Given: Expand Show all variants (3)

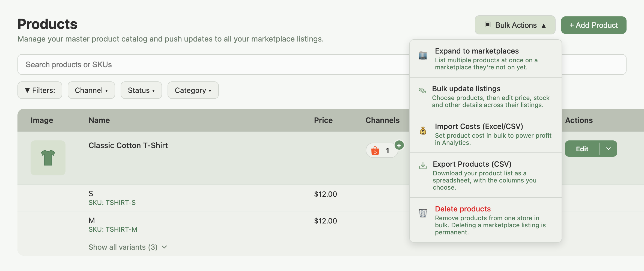Looking at the screenshot, I should 128,247.
